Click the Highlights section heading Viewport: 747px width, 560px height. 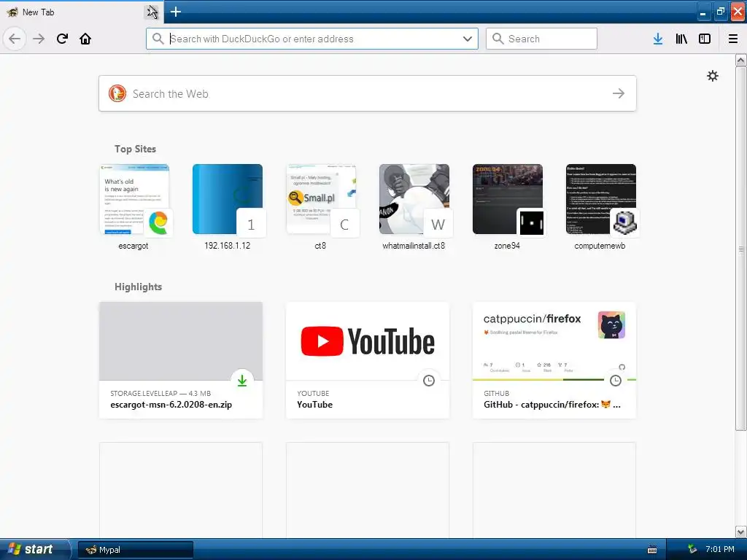coord(138,287)
